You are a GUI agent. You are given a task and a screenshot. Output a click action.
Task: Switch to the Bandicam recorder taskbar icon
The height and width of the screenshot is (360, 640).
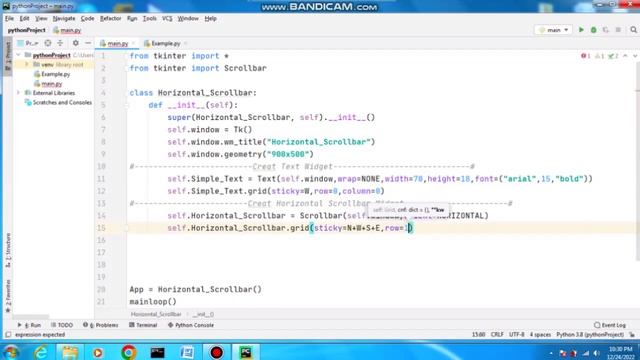216,352
